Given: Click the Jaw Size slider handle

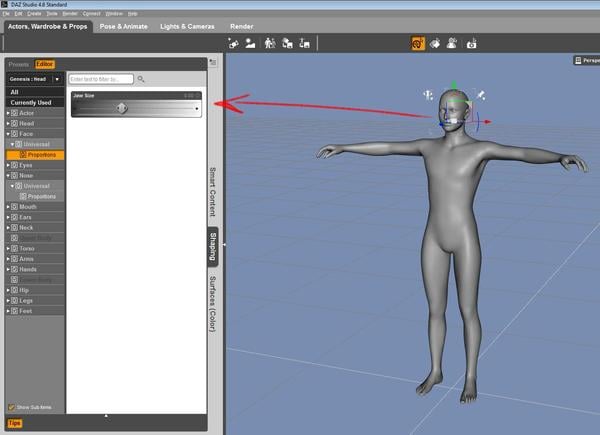Looking at the screenshot, I should point(122,108).
